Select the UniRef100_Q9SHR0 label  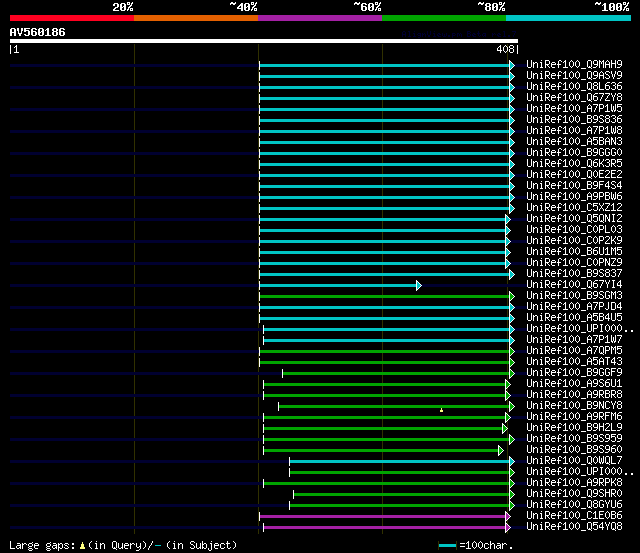point(574,494)
